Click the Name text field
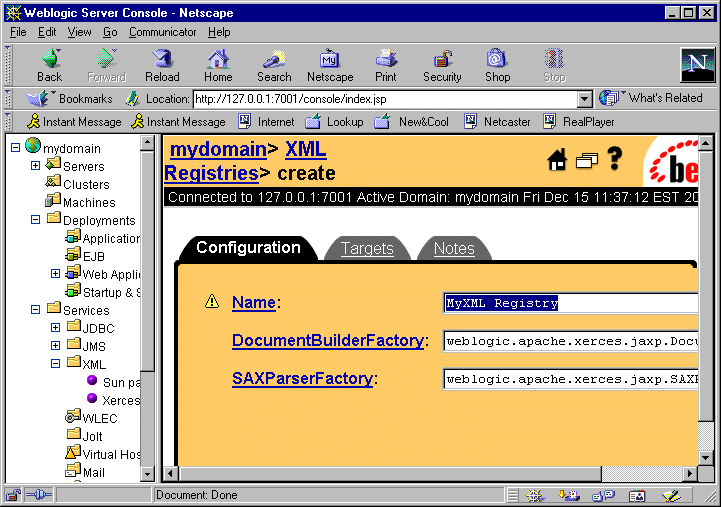 (x=571, y=303)
